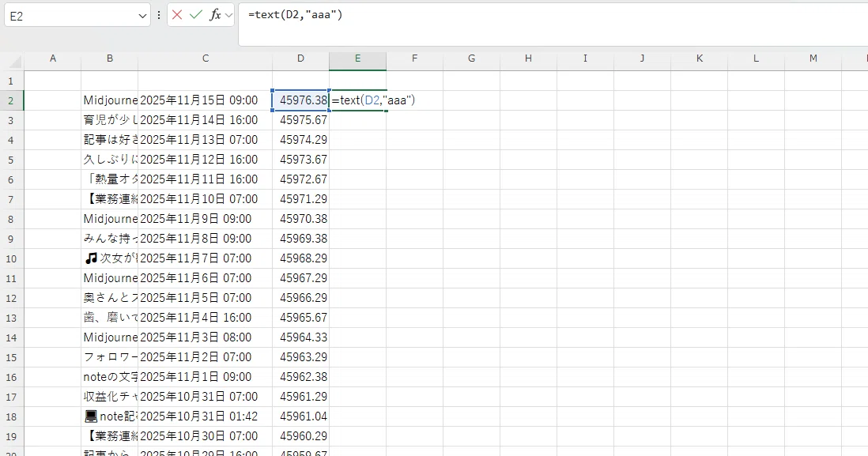Click cell with value 45964.33
The width and height of the screenshot is (868, 456).
click(x=300, y=337)
